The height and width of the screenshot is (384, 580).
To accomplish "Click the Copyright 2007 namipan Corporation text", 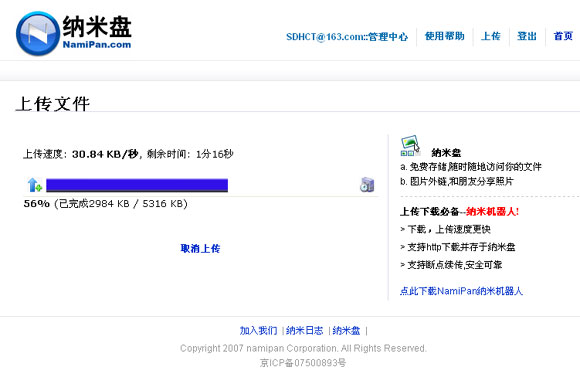I will pyautogui.click(x=303, y=348).
